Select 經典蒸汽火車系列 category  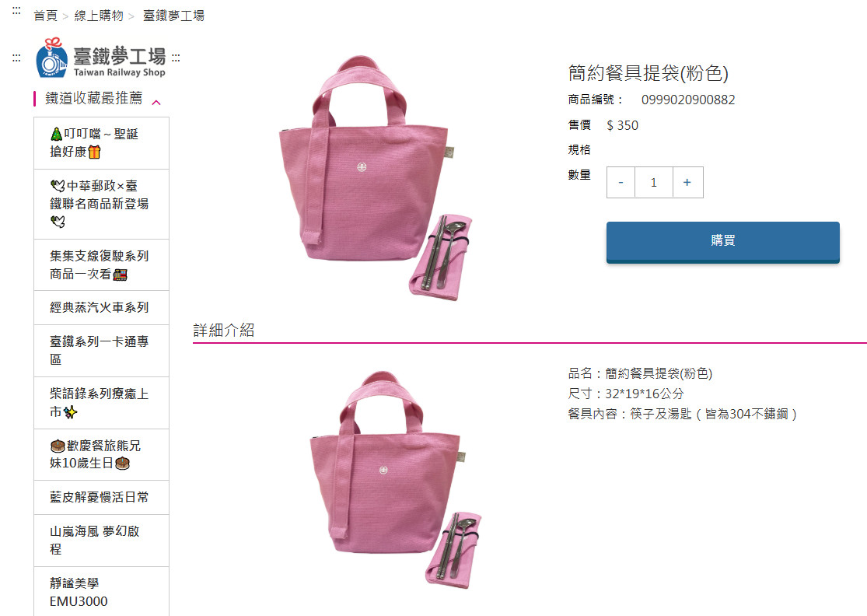tap(101, 307)
